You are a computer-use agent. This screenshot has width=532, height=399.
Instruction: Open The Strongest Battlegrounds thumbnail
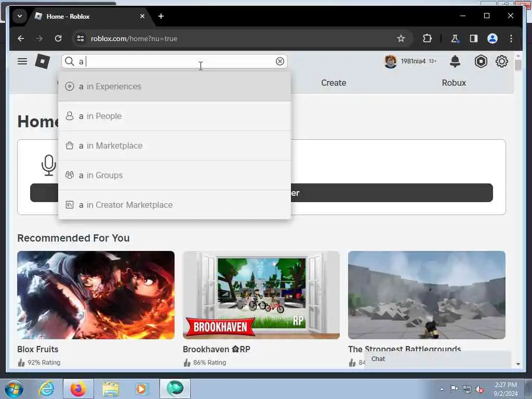427,295
